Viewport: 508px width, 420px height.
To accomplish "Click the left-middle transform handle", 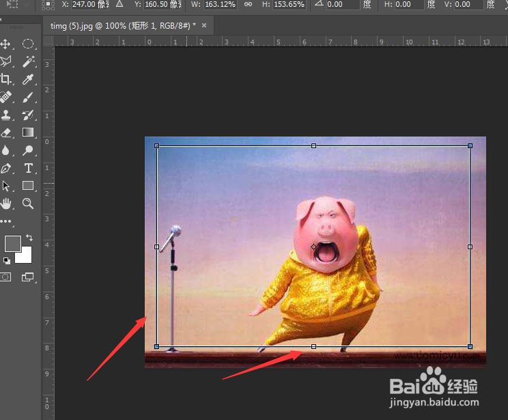I will 157,247.
